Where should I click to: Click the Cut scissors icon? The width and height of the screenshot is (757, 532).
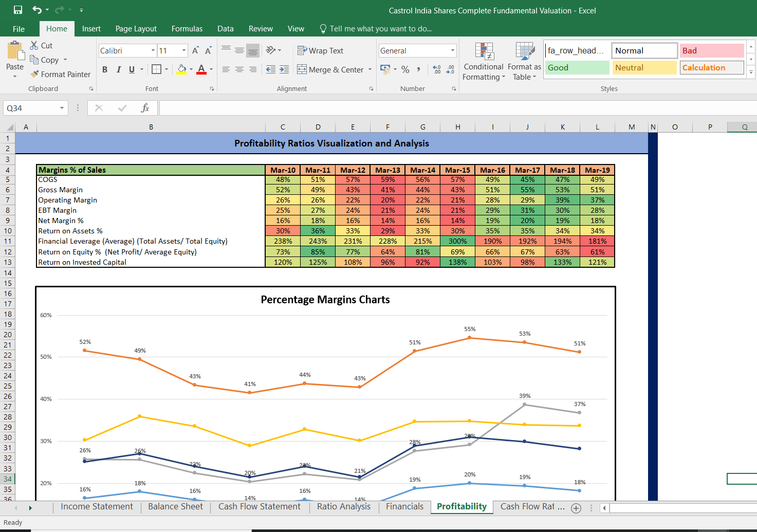click(x=34, y=45)
